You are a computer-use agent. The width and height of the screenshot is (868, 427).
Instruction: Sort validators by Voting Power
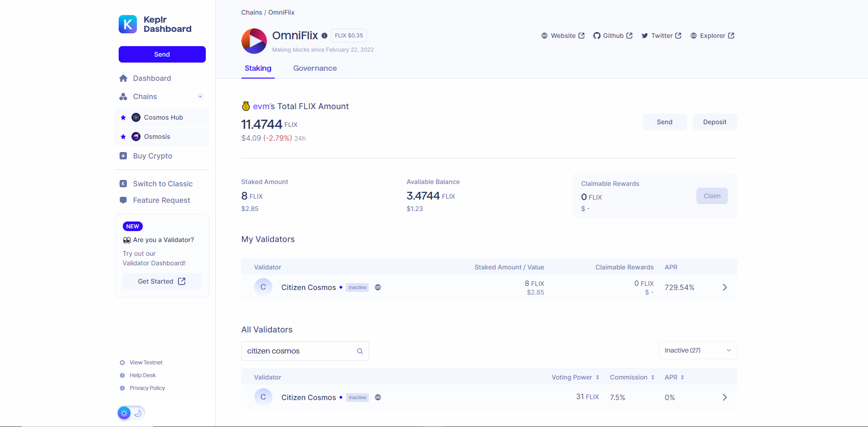click(x=575, y=377)
